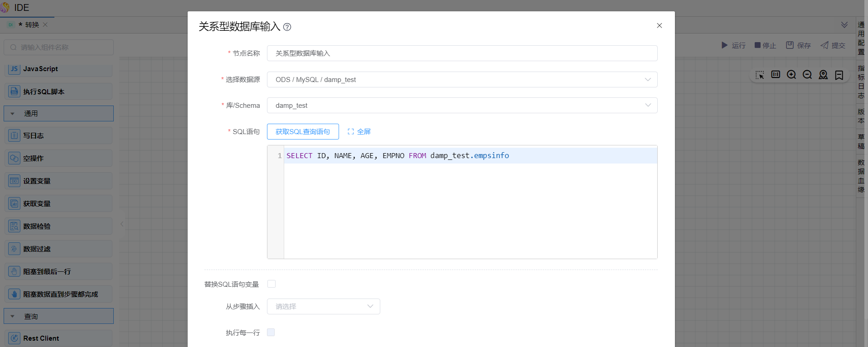Expand the 从步骤插入 select box
The height and width of the screenshot is (347, 868).
323,307
